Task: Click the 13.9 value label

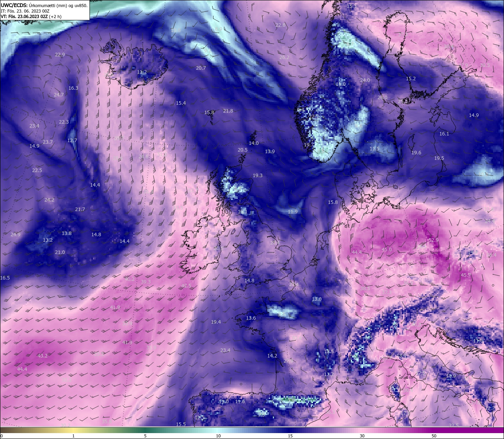Action: [x=270, y=152]
